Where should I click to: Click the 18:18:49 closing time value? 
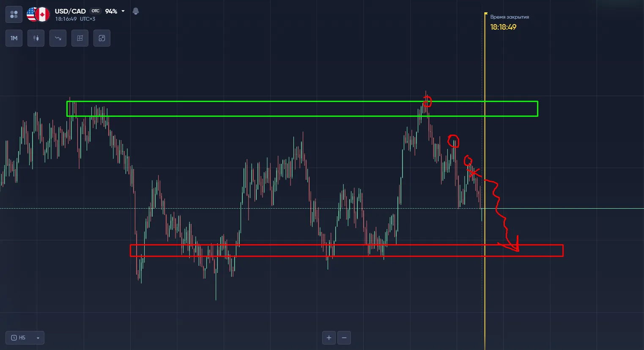503,27
